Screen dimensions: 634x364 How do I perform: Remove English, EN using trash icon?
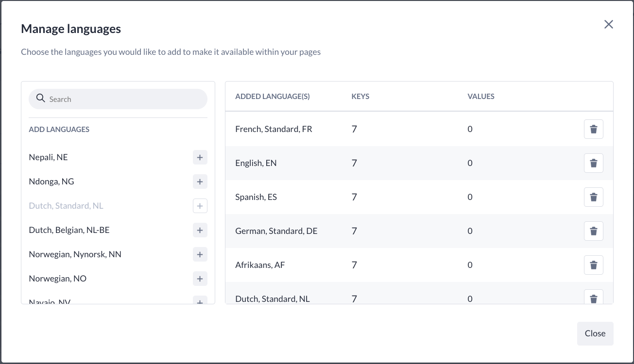pyautogui.click(x=593, y=163)
